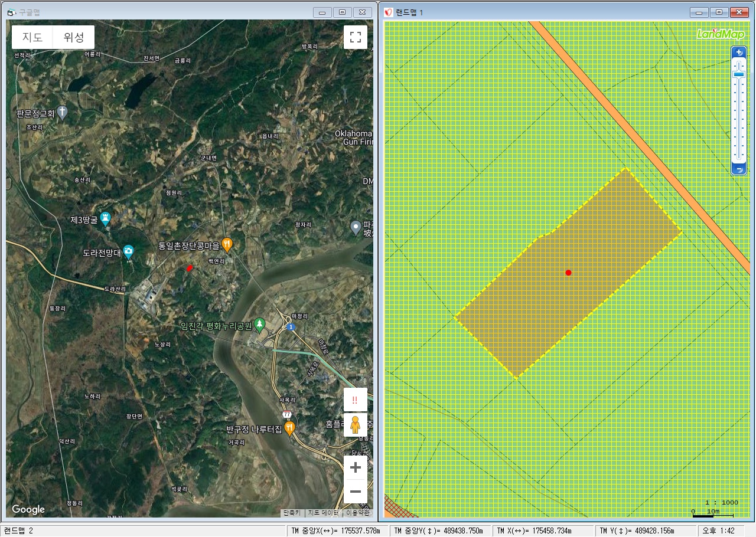Click the LandMap zoom slider track bottom

739,158
